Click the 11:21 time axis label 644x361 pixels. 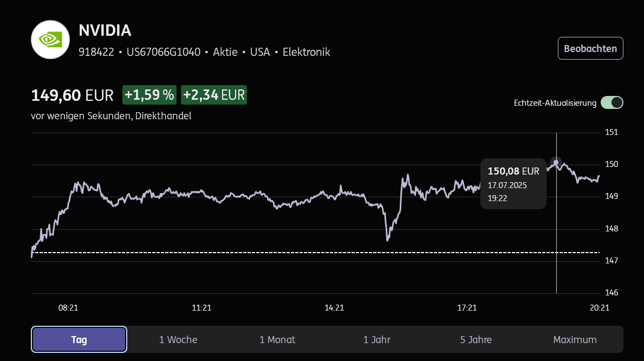pyautogui.click(x=201, y=307)
